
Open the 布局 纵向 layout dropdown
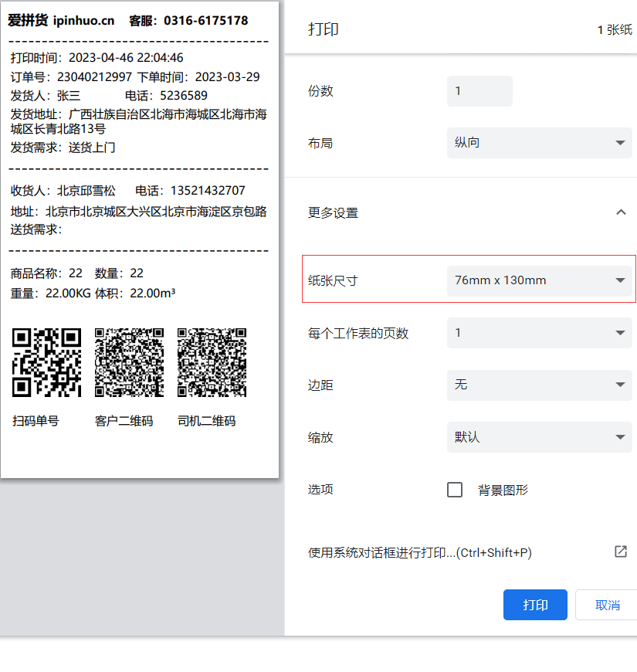coord(540,143)
